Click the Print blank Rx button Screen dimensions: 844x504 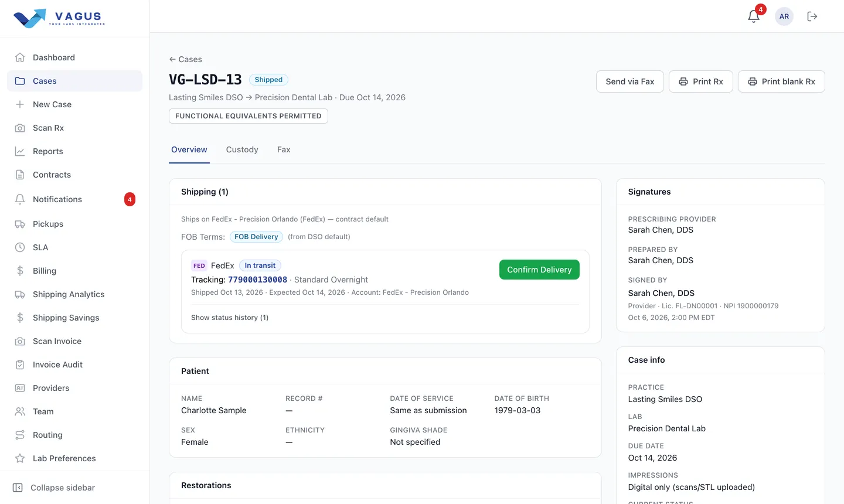coord(781,81)
